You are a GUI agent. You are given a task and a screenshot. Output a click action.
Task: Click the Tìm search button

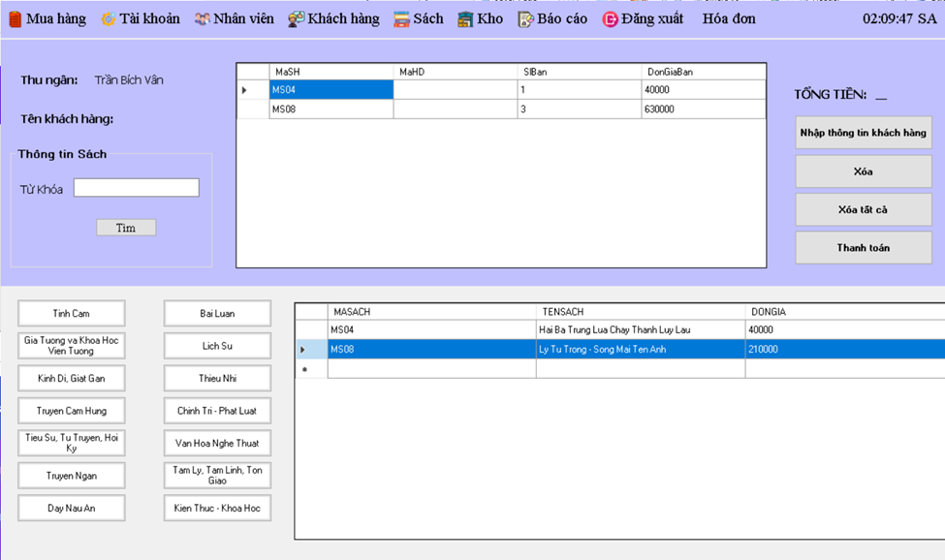coord(126,228)
